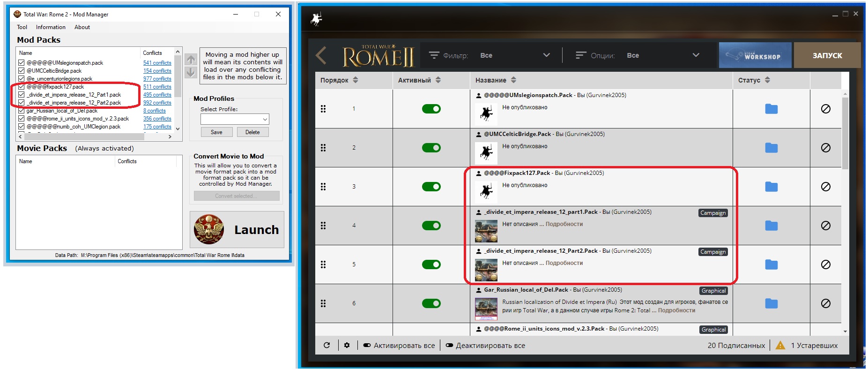This screenshot has width=868, height=370.
Task: Click Деактивировать все button
Action: coord(485,345)
